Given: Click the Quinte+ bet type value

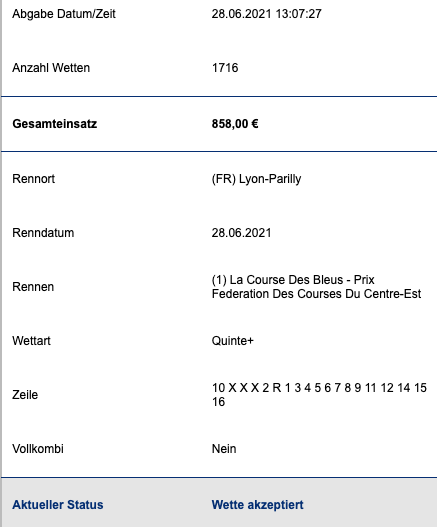Looking at the screenshot, I should pyautogui.click(x=233, y=341).
